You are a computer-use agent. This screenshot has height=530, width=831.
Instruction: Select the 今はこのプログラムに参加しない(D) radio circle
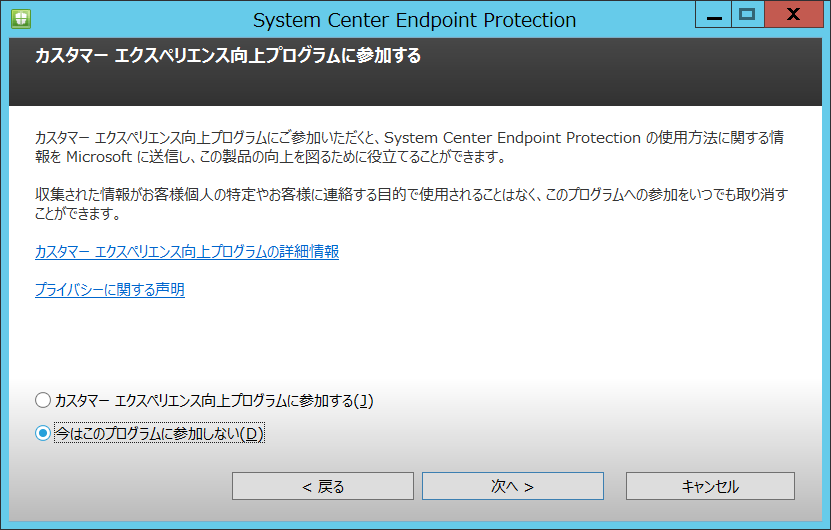pos(43,434)
